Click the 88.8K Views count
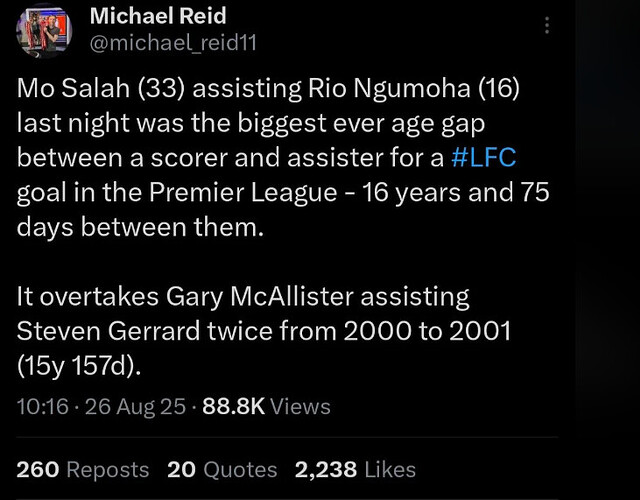640x500 pixels. 266,406
